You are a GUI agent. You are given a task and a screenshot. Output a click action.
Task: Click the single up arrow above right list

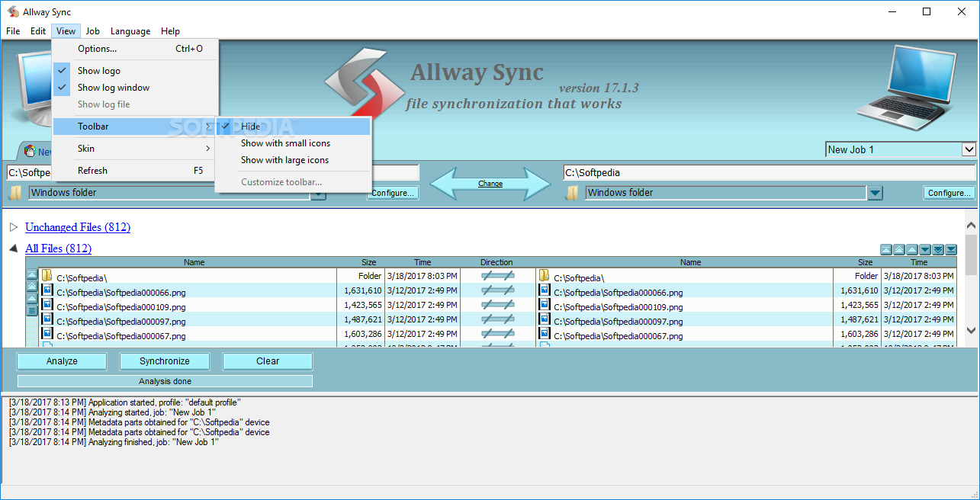911,249
